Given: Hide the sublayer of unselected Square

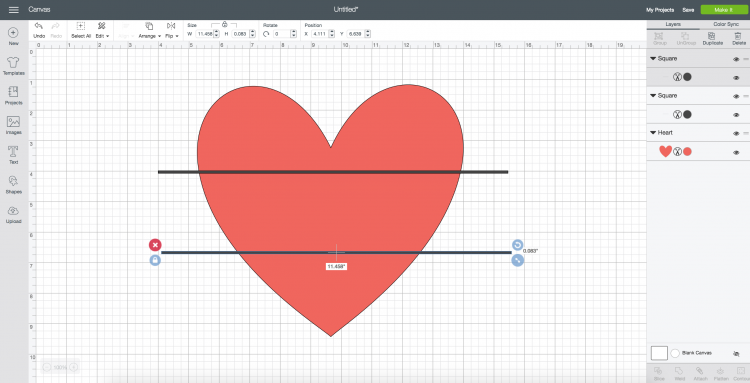Looking at the screenshot, I should coord(736,115).
